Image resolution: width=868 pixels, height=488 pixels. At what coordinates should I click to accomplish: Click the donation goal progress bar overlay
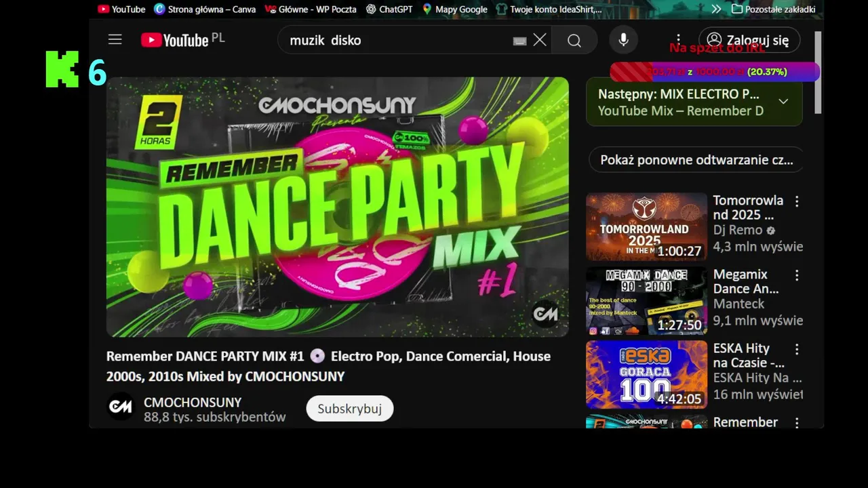(x=715, y=72)
